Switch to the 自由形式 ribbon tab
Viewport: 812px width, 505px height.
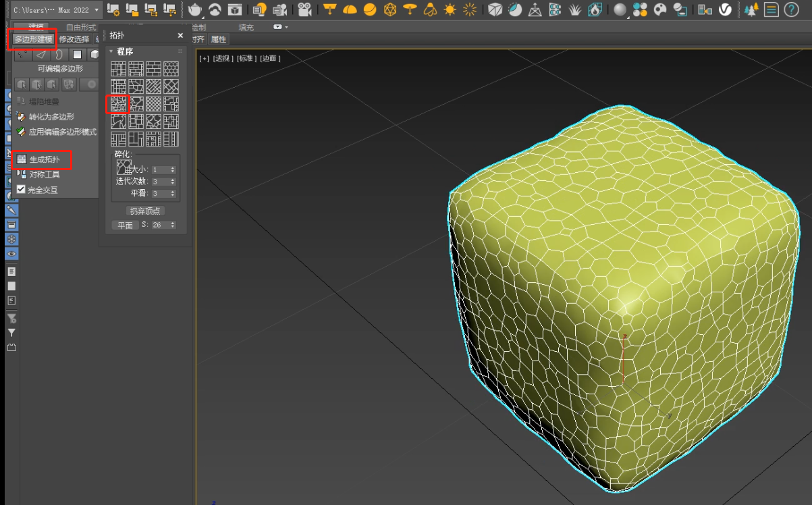tap(80, 27)
